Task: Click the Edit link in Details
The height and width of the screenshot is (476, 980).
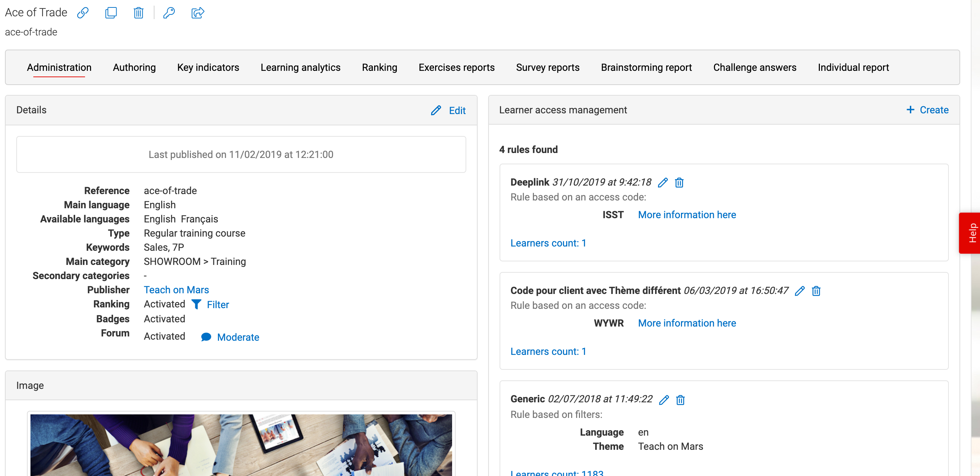Action: coord(457,110)
